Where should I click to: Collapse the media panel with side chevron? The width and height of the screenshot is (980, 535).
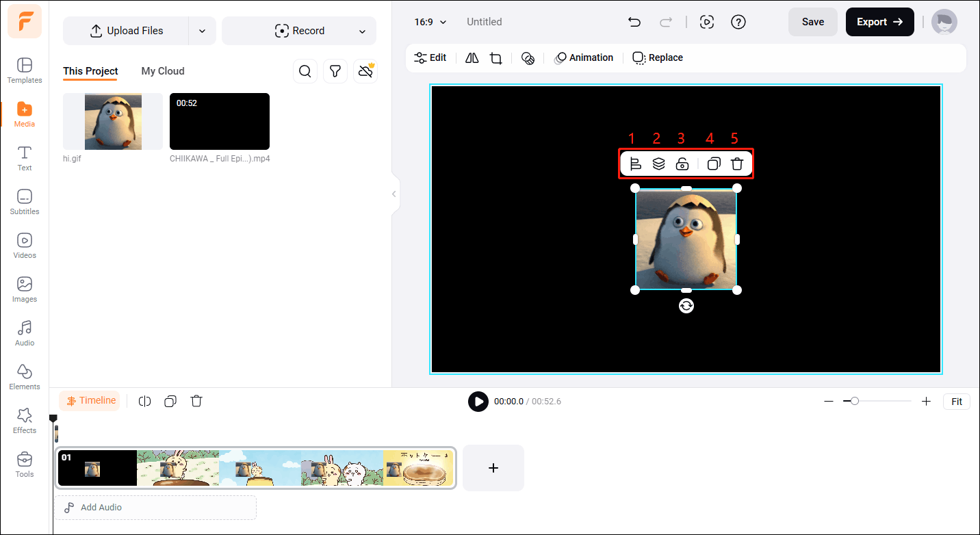click(x=394, y=194)
